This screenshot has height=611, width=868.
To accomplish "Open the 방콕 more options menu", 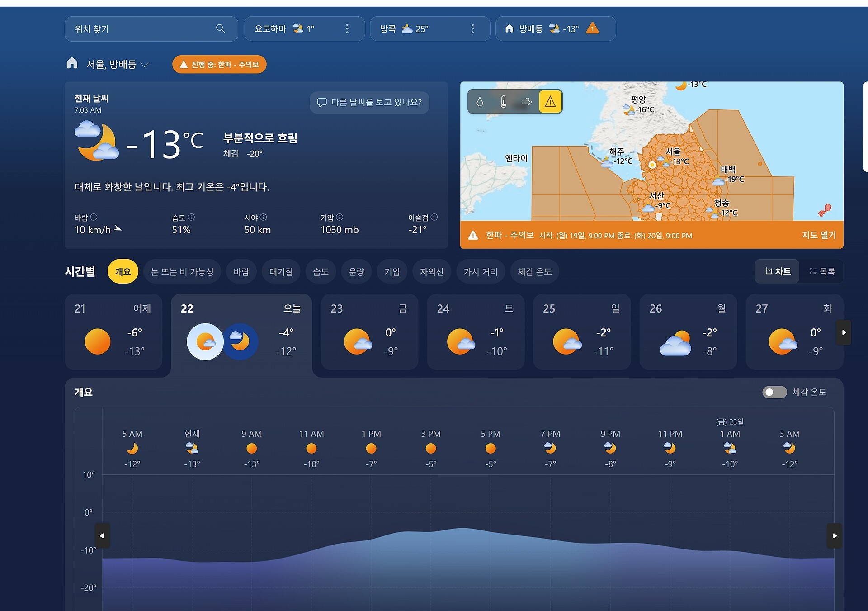I will [x=472, y=29].
